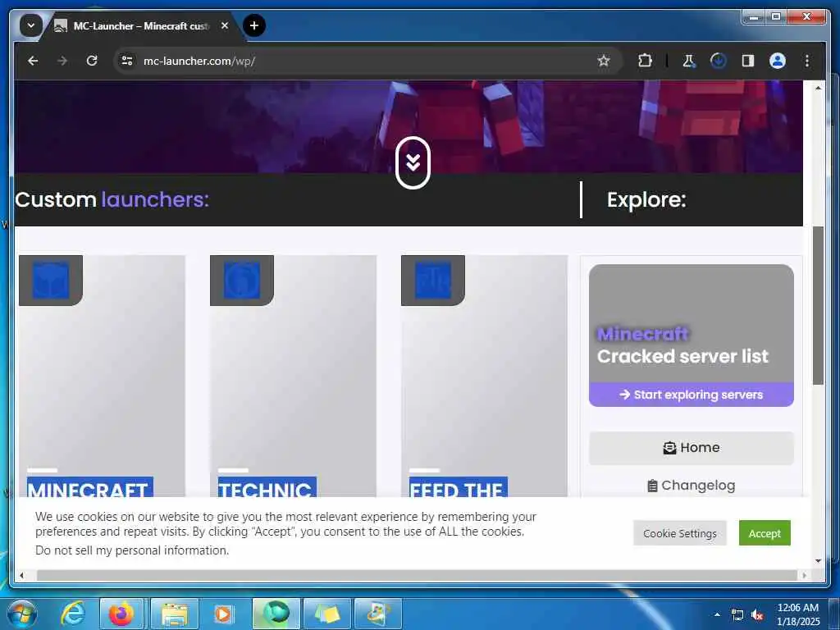Click the Minecraft launcher card icon

(x=51, y=281)
